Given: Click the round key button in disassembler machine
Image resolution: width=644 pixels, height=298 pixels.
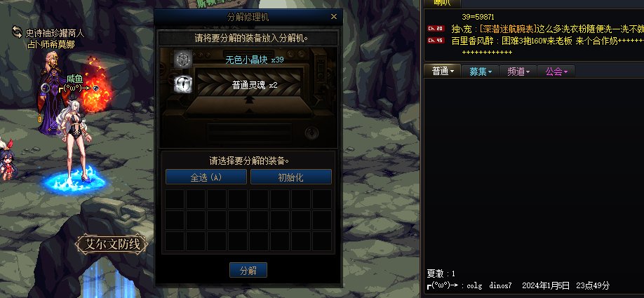Looking at the screenshot, I should 311,133.
